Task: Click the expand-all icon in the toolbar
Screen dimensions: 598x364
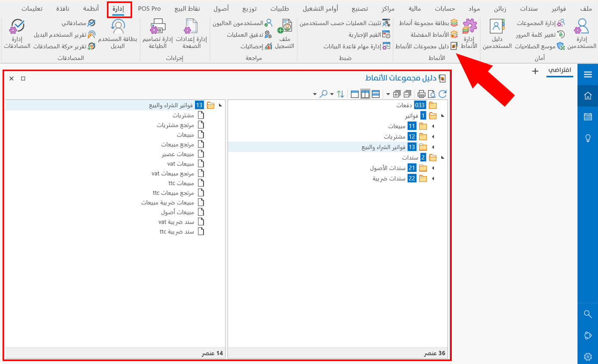Action: click(398, 94)
